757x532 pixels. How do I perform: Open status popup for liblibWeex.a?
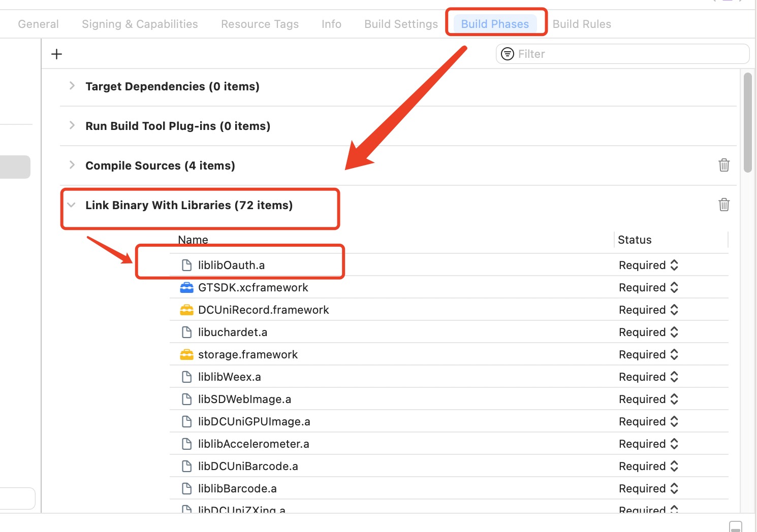648,377
